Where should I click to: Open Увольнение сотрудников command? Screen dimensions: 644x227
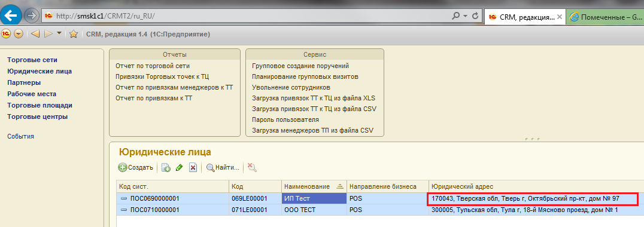click(291, 87)
